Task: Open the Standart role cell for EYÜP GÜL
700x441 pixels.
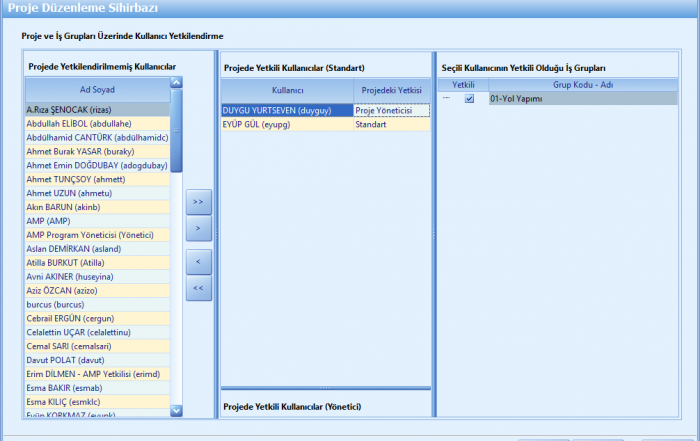Action: (391, 125)
